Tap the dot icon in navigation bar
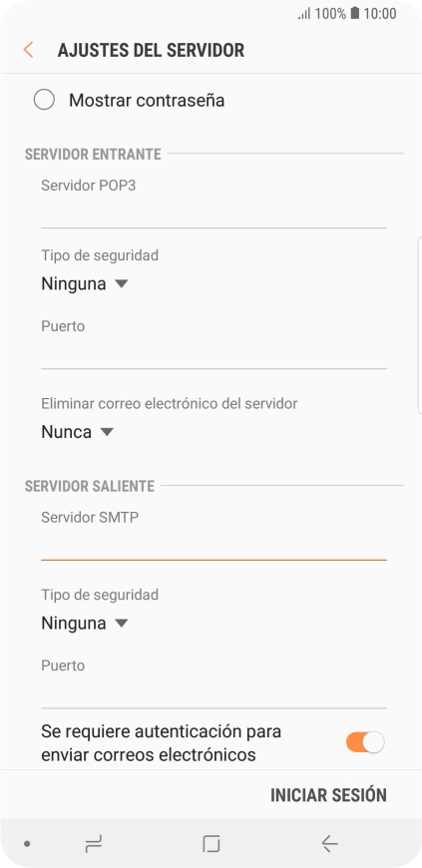422x868 pixels. pyautogui.click(x=27, y=844)
